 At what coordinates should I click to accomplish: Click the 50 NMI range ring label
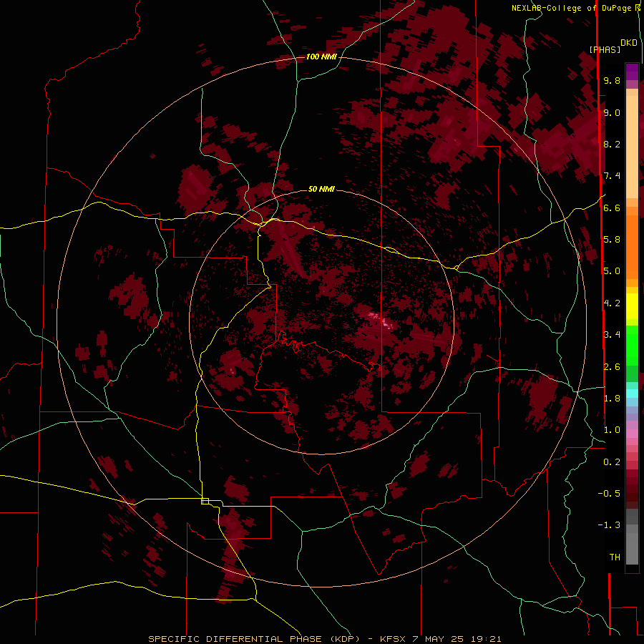click(x=321, y=189)
